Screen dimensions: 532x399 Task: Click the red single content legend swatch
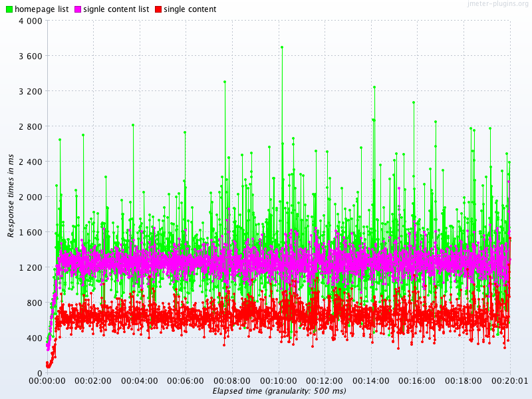(x=158, y=9)
